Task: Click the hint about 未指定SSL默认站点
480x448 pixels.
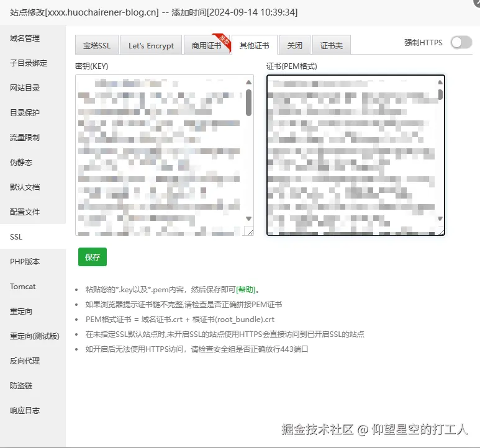Action: pyautogui.click(x=225, y=334)
